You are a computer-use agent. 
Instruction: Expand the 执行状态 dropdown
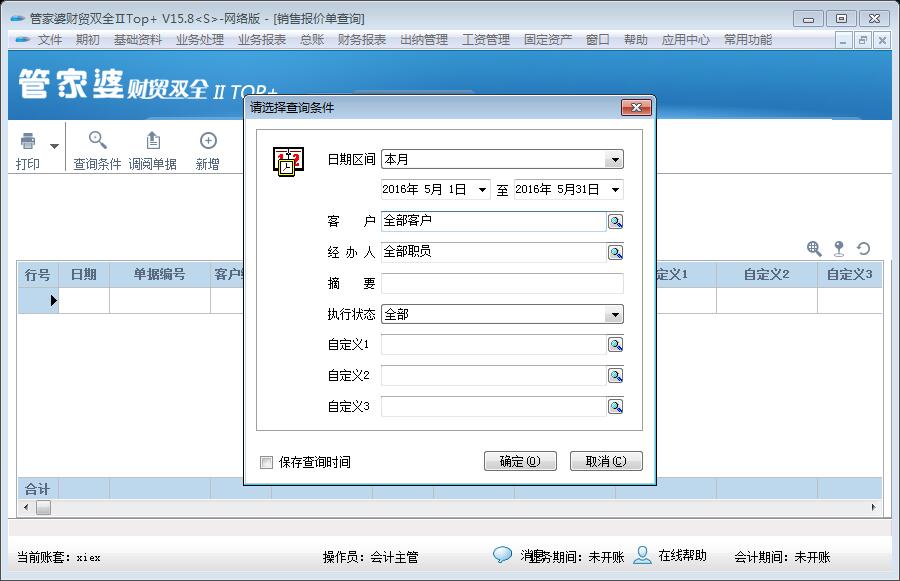[x=615, y=315]
